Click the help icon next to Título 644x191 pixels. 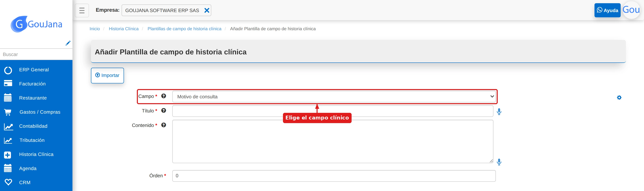163,111
